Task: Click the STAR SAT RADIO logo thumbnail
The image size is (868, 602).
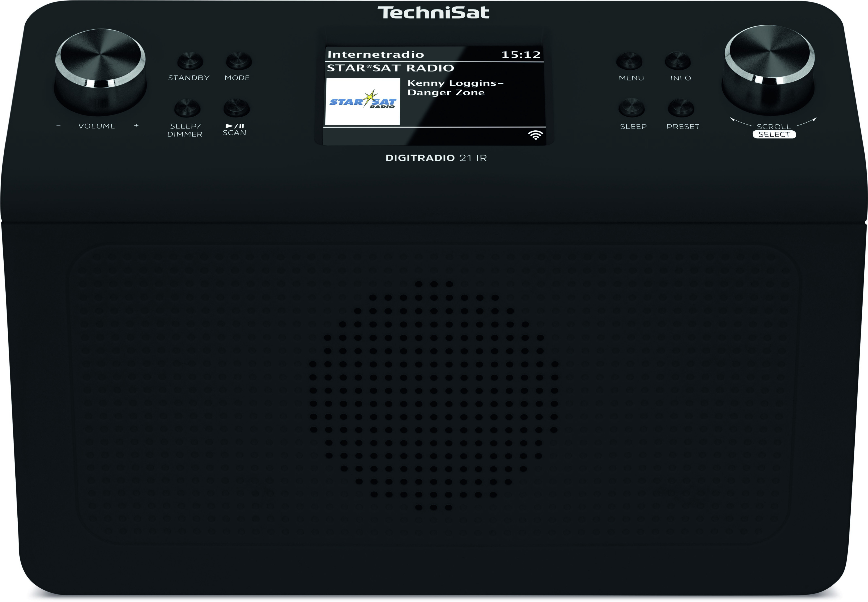Action: point(363,101)
